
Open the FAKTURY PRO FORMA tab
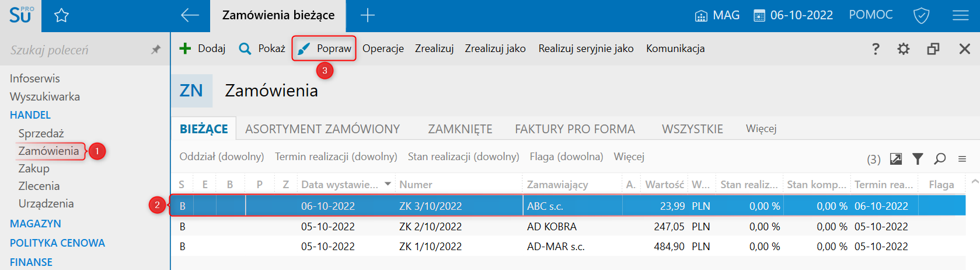(x=575, y=129)
